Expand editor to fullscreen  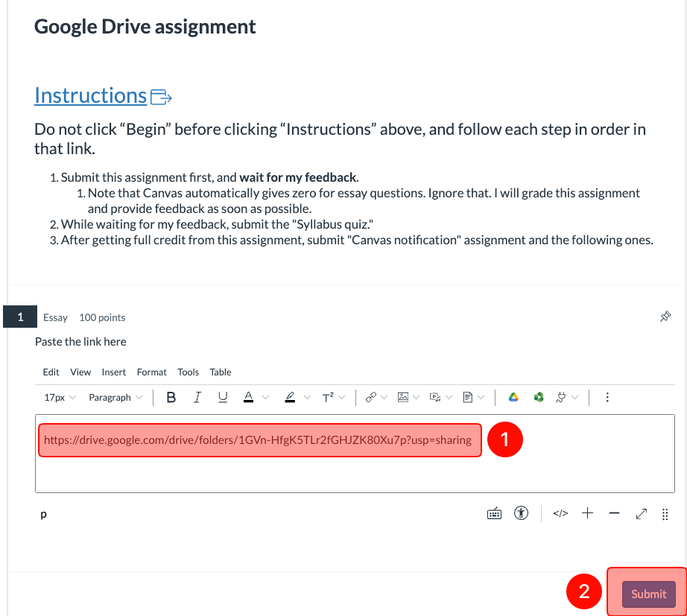[640, 513]
